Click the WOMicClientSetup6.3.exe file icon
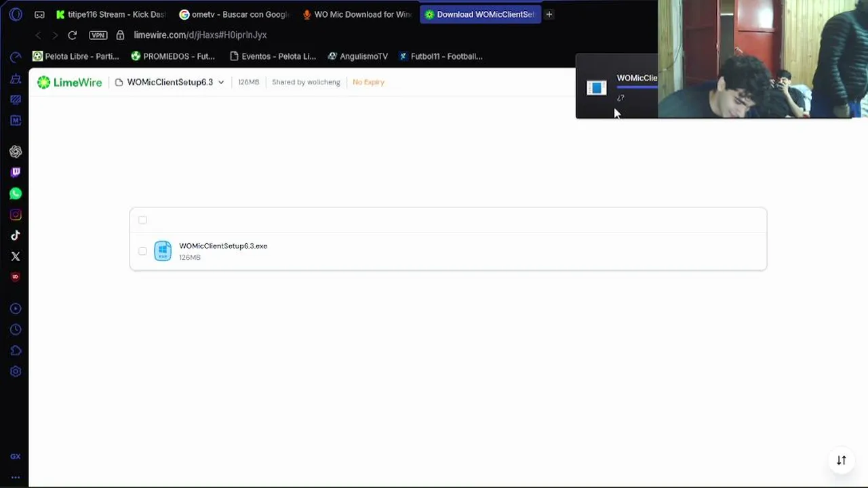The height and width of the screenshot is (488, 868). click(163, 251)
